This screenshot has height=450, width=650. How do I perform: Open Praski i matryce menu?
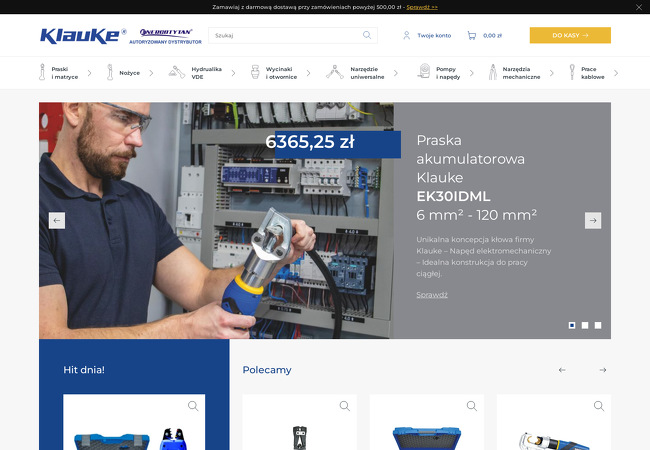click(x=65, y=73)
